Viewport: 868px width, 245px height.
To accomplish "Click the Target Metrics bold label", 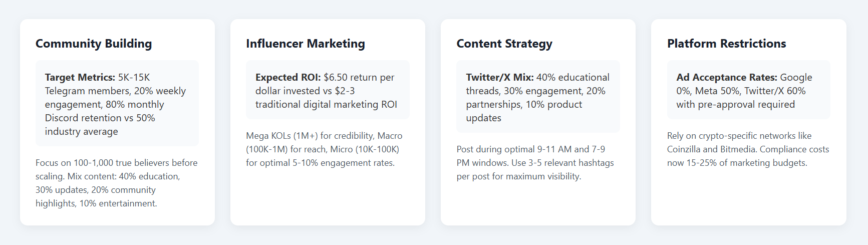I will [x=80, y=77].
